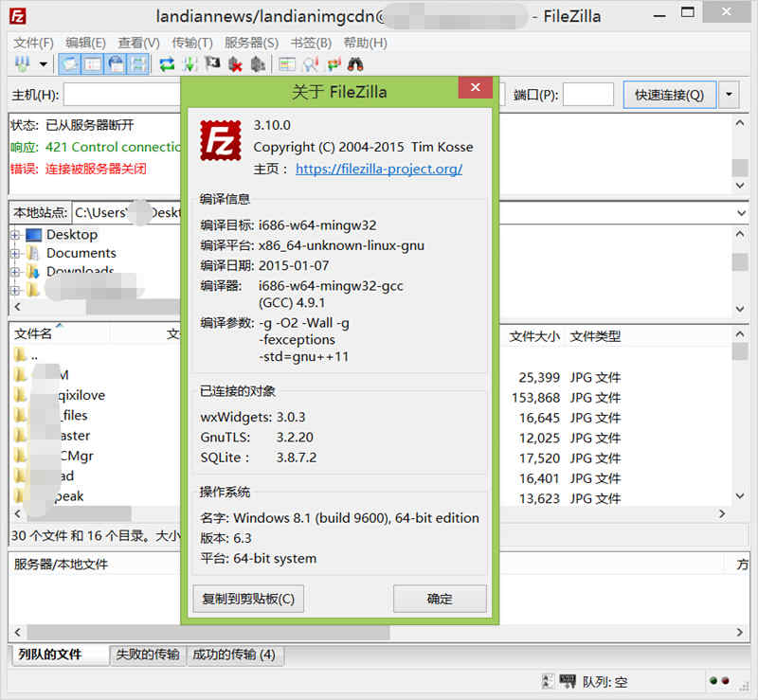Click the refresh file listing icon
758x700 pixels.
tap(166, 63)
